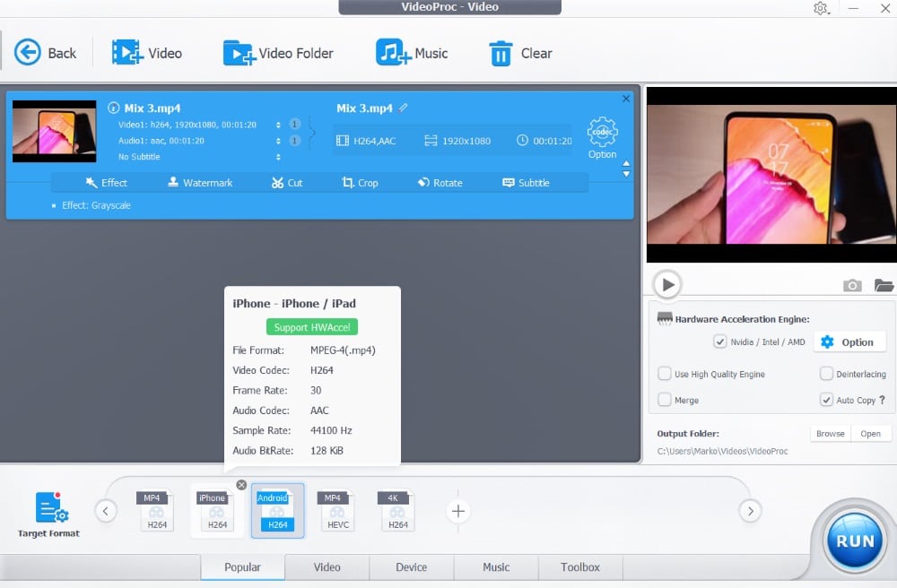Click the Back arrow icon

[x=28, y=53]
